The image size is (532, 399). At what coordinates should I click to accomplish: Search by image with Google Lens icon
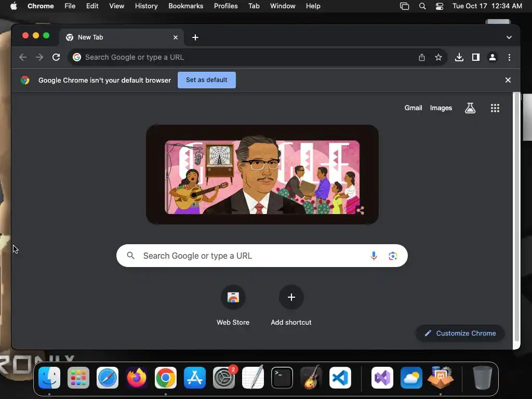pyautogui.click(x=393, y=256)
